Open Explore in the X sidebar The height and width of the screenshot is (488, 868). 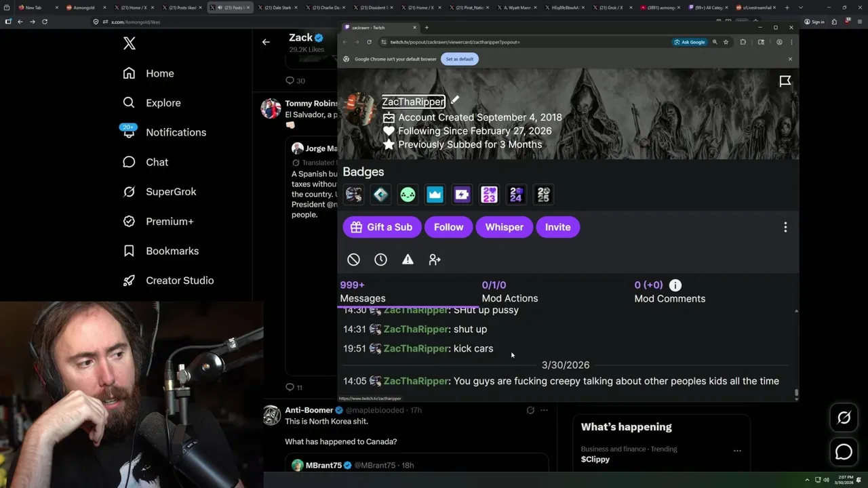pos(151,103)
